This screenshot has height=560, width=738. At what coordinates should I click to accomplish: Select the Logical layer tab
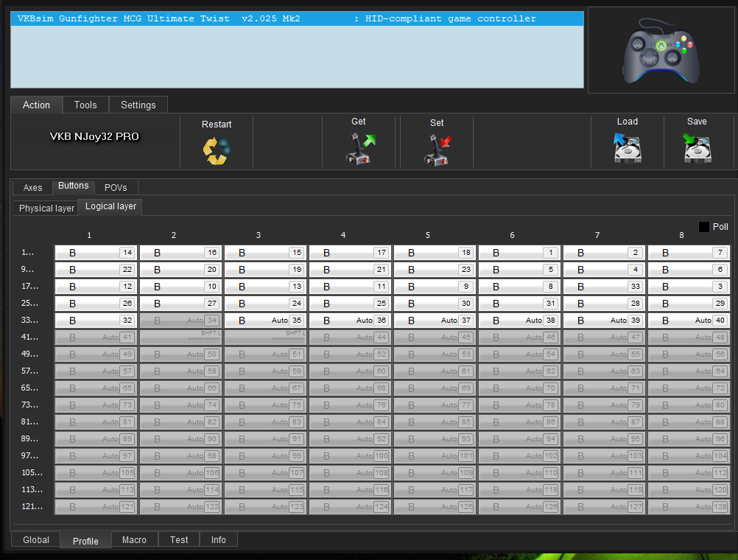110,206
